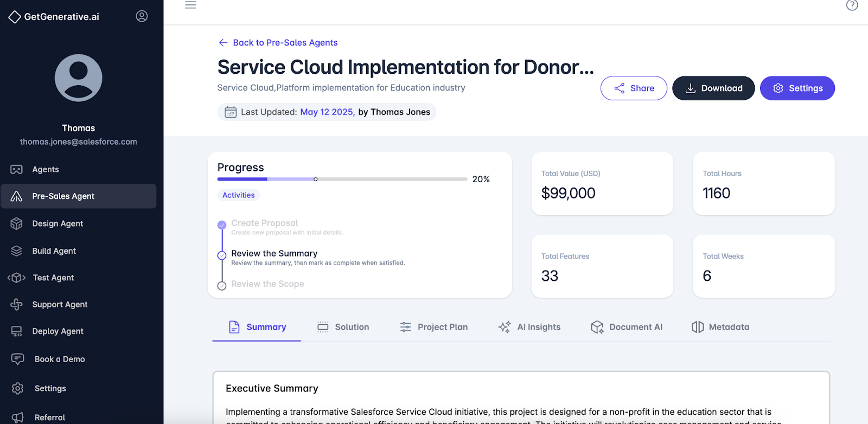Screen dimensions: 868x424
Task: Click the thomas.jones@salesforce.com email
Action: 79,142
